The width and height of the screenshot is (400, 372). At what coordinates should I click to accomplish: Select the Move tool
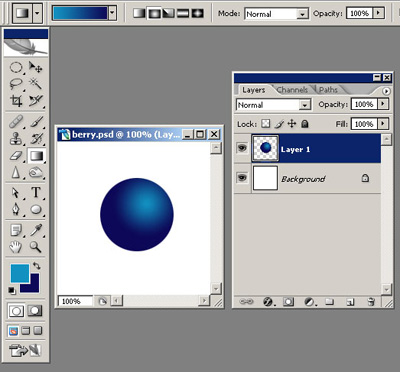pyautogui.click(x=35, y=68)
